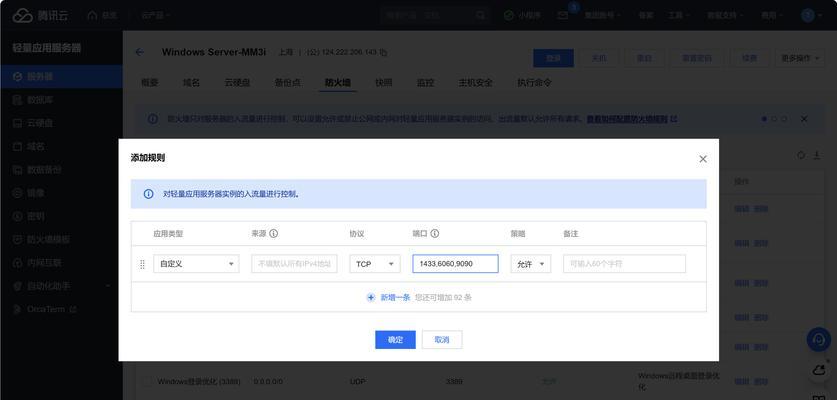Viewport: 837px width, 400px height.
Task: Click the refresh icon above the rules table
Action: pos(801,155)
